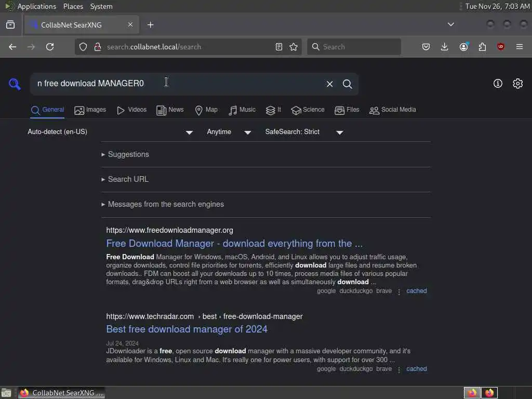Click the SearXNG magnifier logo
532x399 pixels.
click(x=15, y=84)
